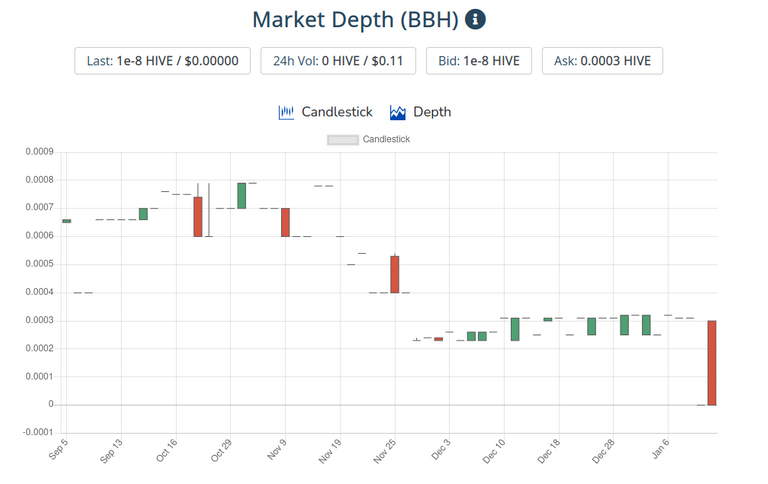The width and height of the screenshot is (768, 484).
Task: Click the Dec 18 axis label
Action: click(x=549, y=451)
